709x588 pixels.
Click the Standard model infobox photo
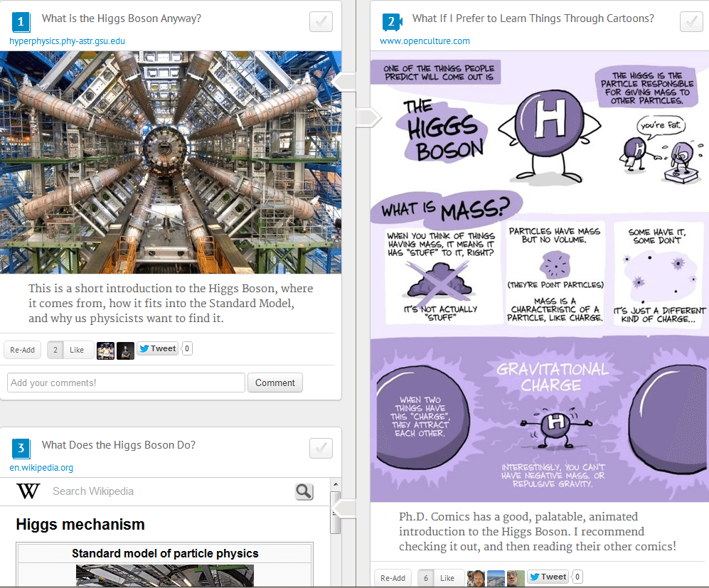[164, 575]
